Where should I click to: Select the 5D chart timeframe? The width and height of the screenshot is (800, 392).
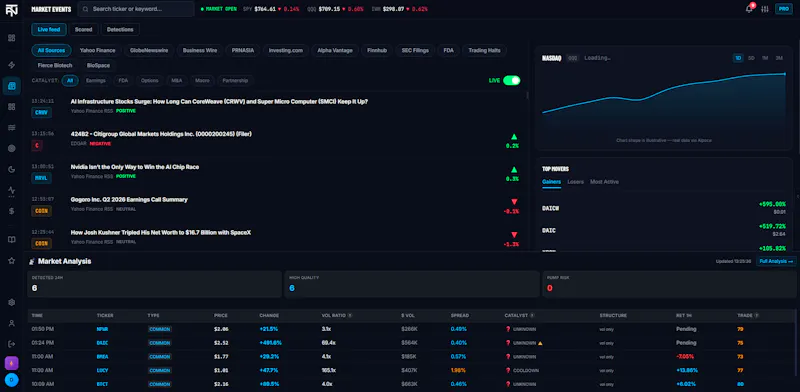(x=751, y=58)
